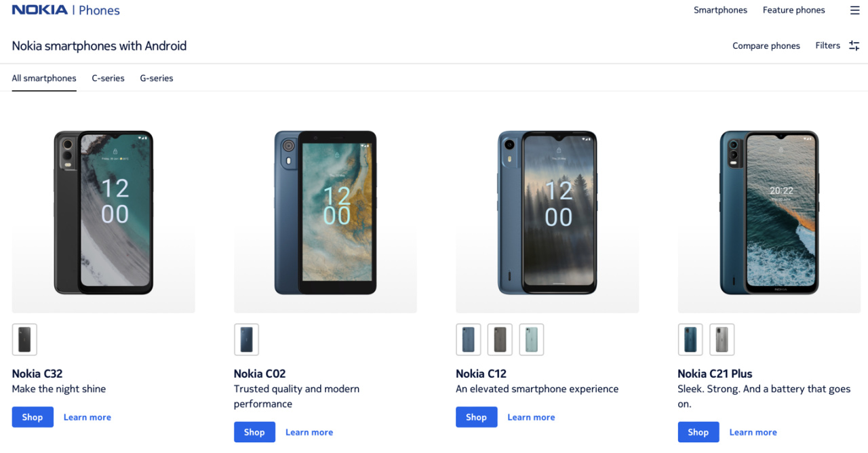868x453 pixels.
Task: Choose the Nokia C12 charcoal color swatch
Action: tap(500, 340)
